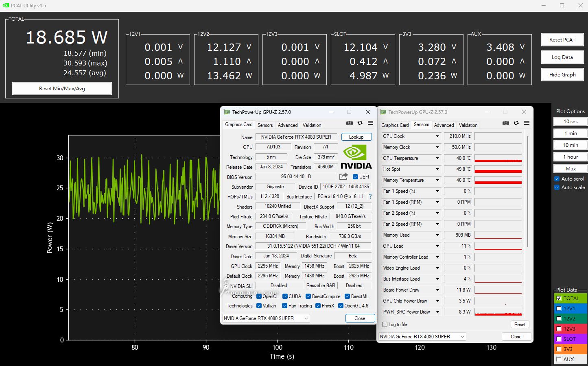
Task: Click GPU-Z icon in left window title bar
Action: tap(227, 112)
